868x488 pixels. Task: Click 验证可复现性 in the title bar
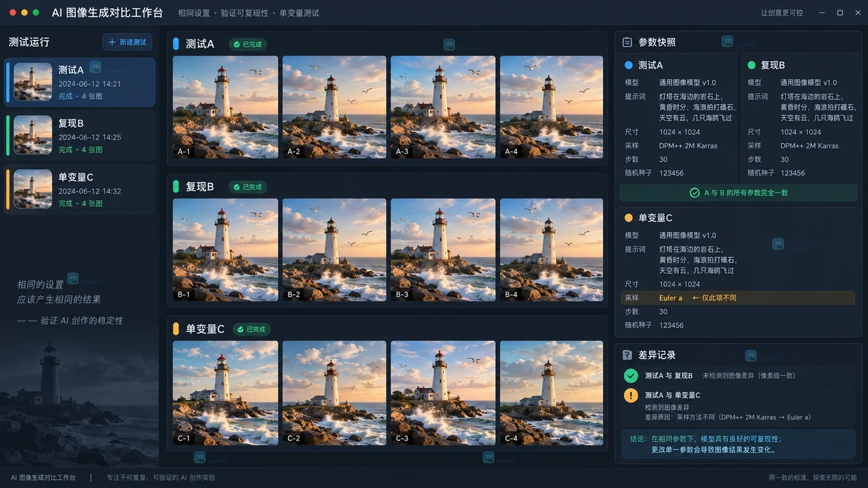click(245, 13)
